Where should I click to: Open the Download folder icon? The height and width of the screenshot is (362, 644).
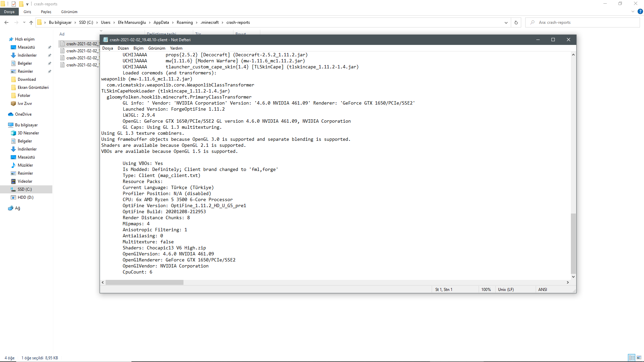click(x=13, y=79)
